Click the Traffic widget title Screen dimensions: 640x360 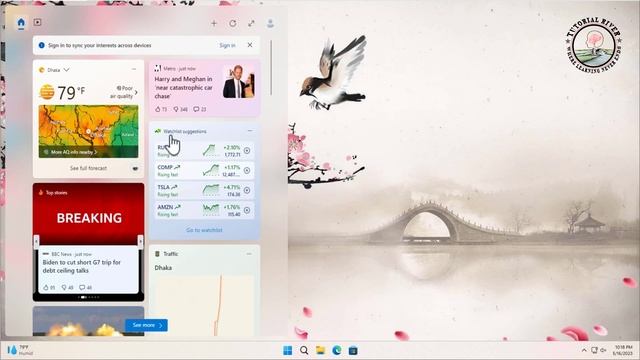coord(171,254)
